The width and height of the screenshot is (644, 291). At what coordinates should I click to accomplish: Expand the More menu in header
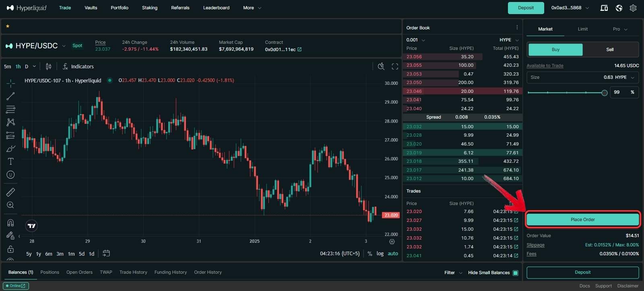point(252,8)
